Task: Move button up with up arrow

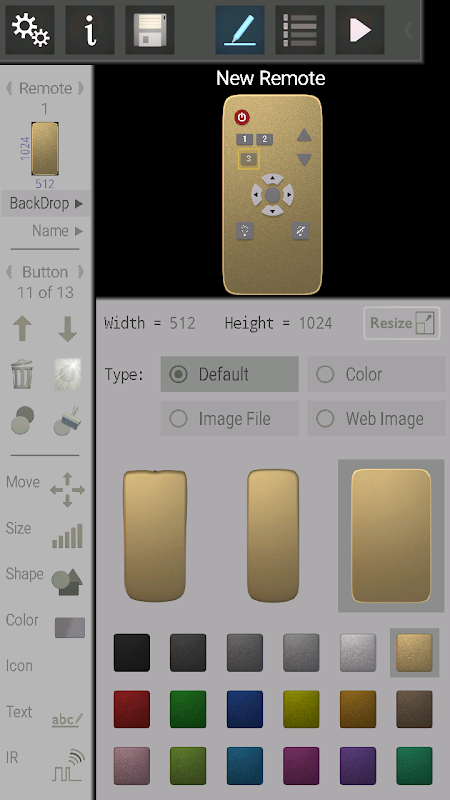Action: [x=22, y=329]
